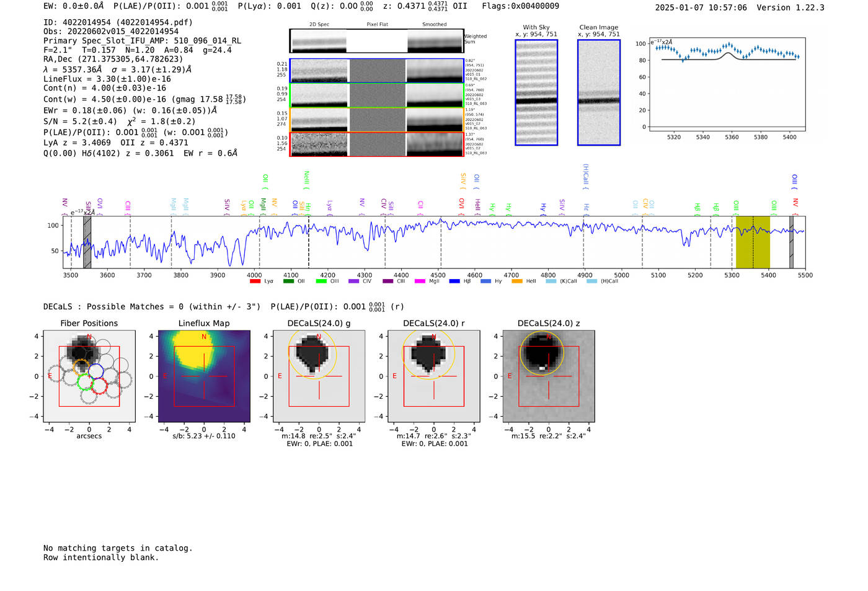Screen dimensions: 868x591
Task: Select the orange-bordered fiber spectrum row
Action: click(x=376, y=120)
